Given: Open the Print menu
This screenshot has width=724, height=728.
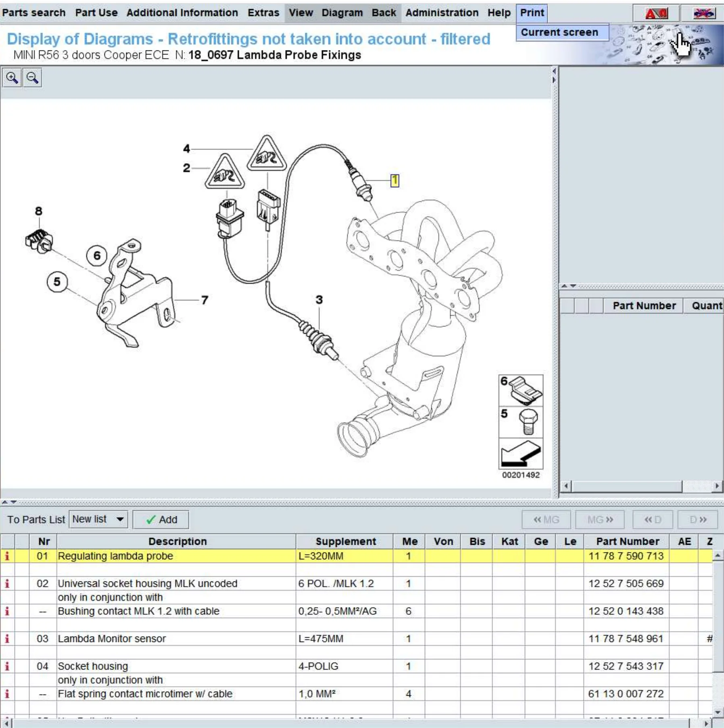Looking at the screenshot, I should (x=532, y=13).
